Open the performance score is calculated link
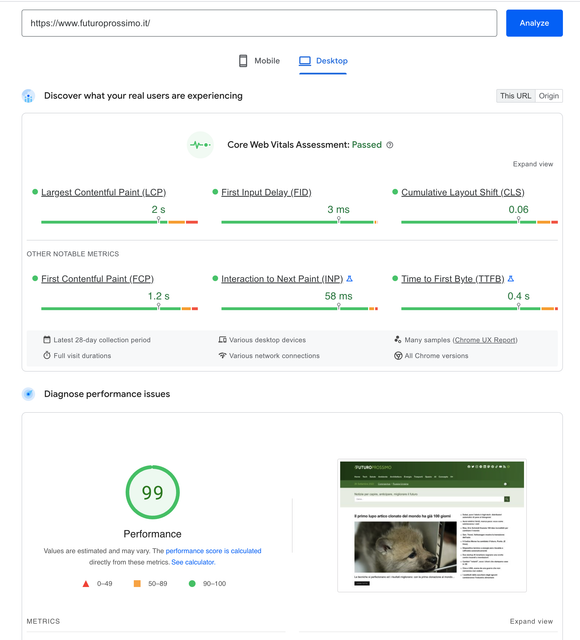This screenshot has height=640, width=580. point(213,551)
